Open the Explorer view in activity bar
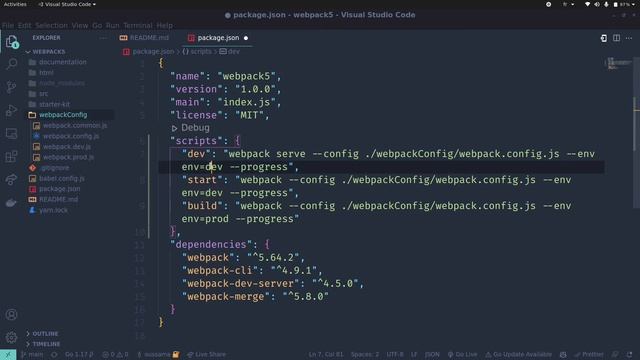Viewport: 640px width, 360px height. click(11, 42)
